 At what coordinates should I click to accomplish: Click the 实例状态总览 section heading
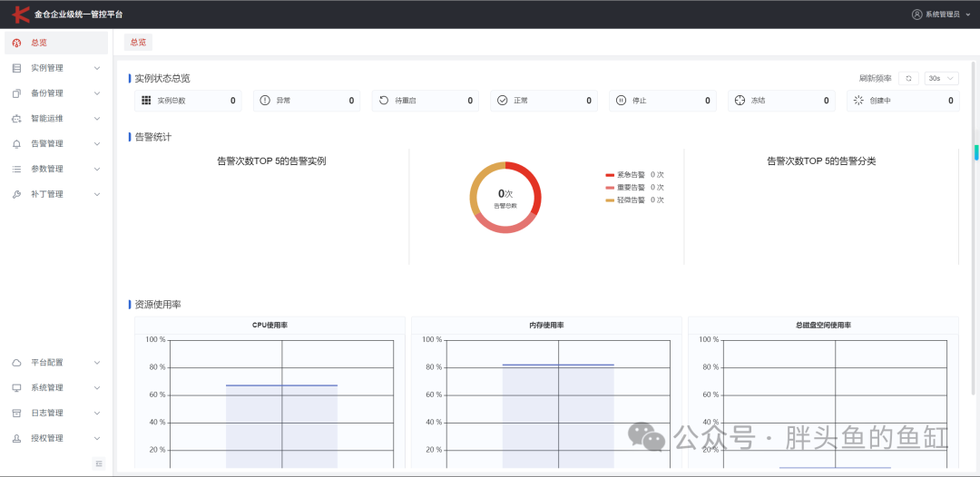click(162, 79)
